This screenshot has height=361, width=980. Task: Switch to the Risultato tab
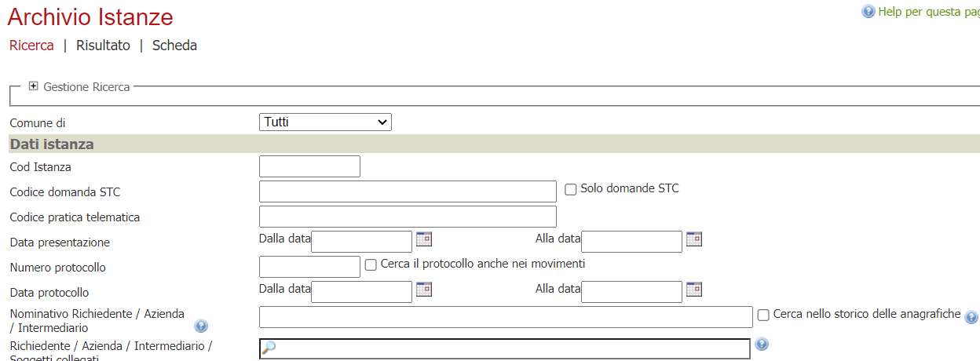coord(103,46)
